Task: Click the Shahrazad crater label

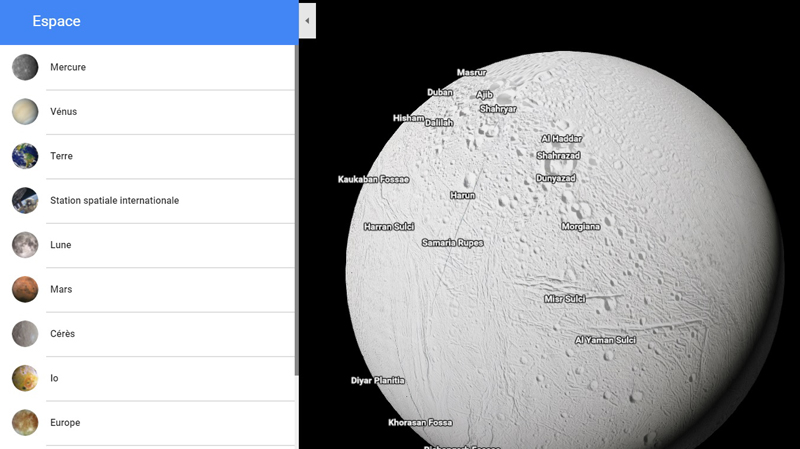Action: tap(558, 156)
